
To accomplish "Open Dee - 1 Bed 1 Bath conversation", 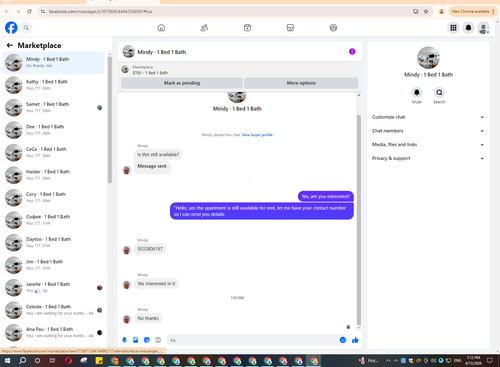I will click(54, 130).
